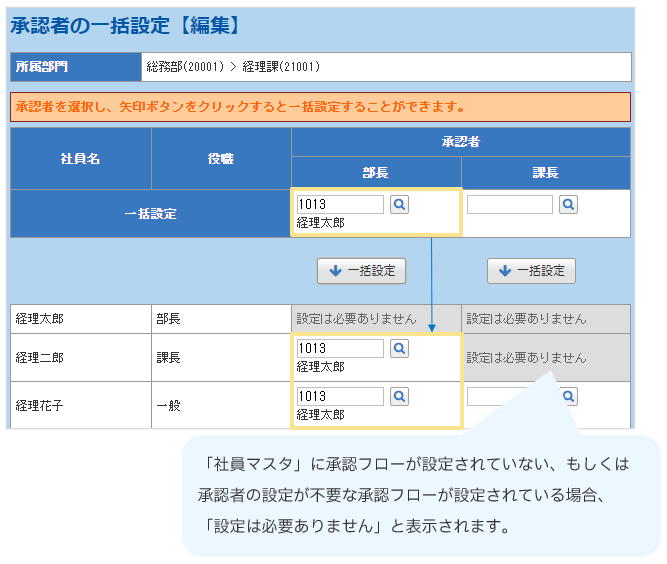The width and height of the screenshot is (667, 564).
Task: Focus empty bulk 課長 approver input
Action: point(510,204)
